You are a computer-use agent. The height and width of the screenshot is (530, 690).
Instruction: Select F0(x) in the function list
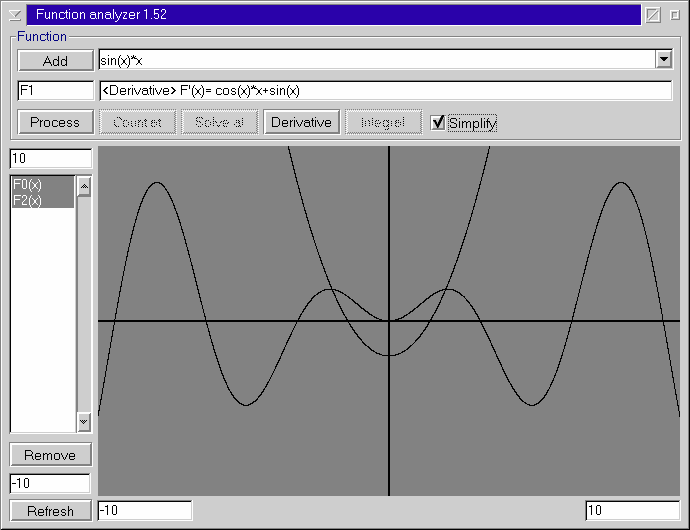(43, 184)
